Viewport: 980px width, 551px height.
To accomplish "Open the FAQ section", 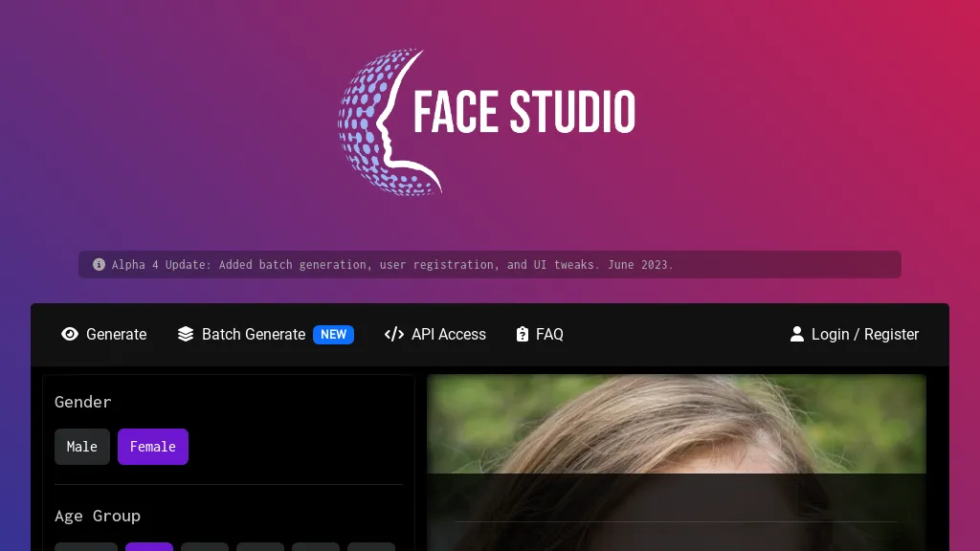I will 549,334.
